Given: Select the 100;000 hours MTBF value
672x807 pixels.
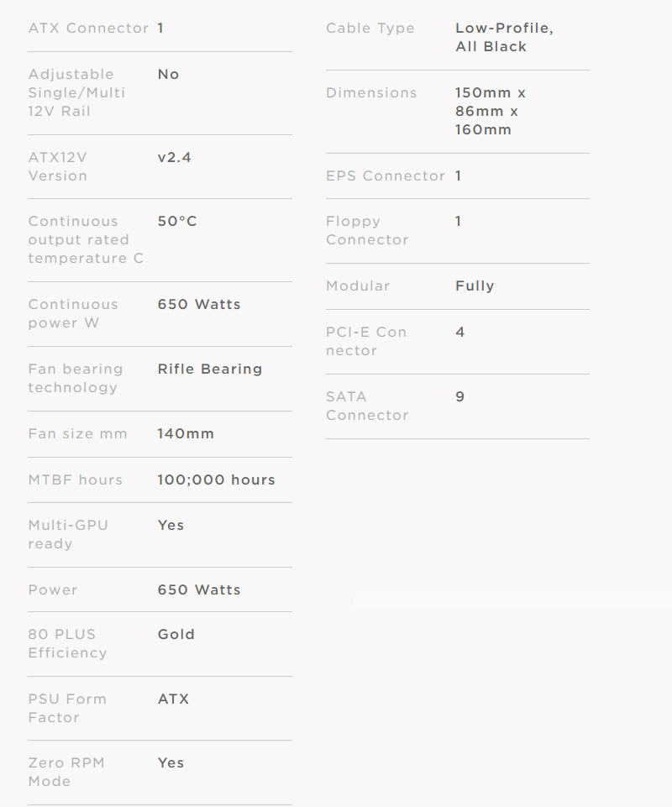Looking at the screenshot, I should coord(216,479).
